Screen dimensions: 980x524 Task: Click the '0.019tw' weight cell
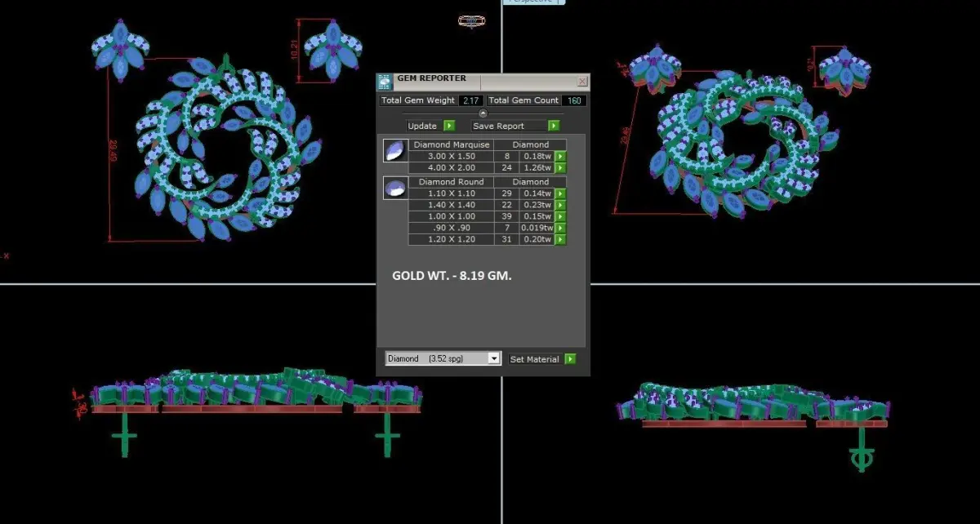(537, 229)
